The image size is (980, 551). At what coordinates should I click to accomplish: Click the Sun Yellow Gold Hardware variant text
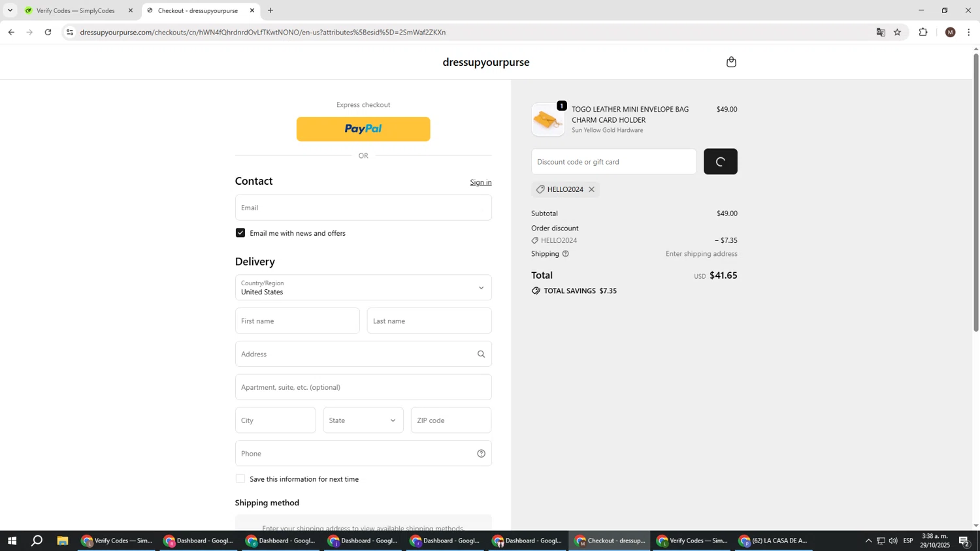pos(608,131)
